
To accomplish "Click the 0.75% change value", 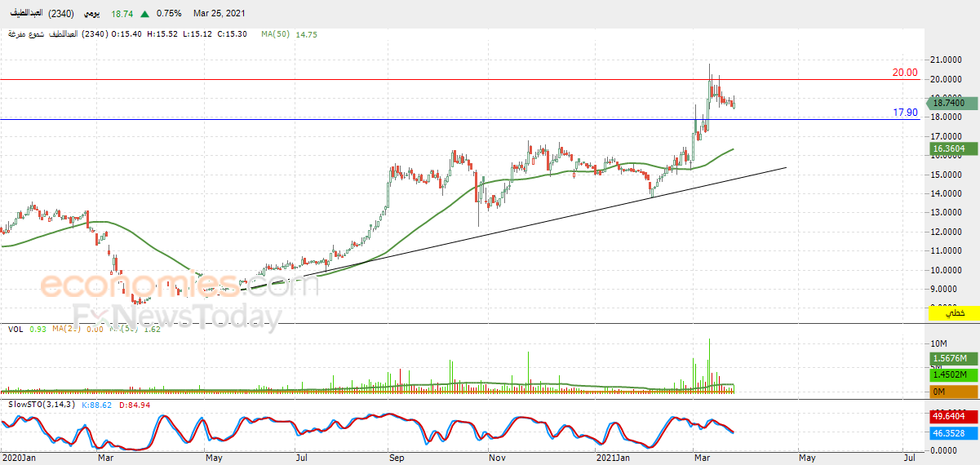I will [168, 14].
